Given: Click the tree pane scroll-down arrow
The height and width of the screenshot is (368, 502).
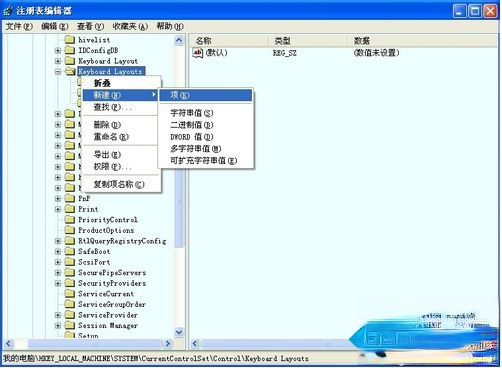Looking at the screenshot, I should 179,332.
